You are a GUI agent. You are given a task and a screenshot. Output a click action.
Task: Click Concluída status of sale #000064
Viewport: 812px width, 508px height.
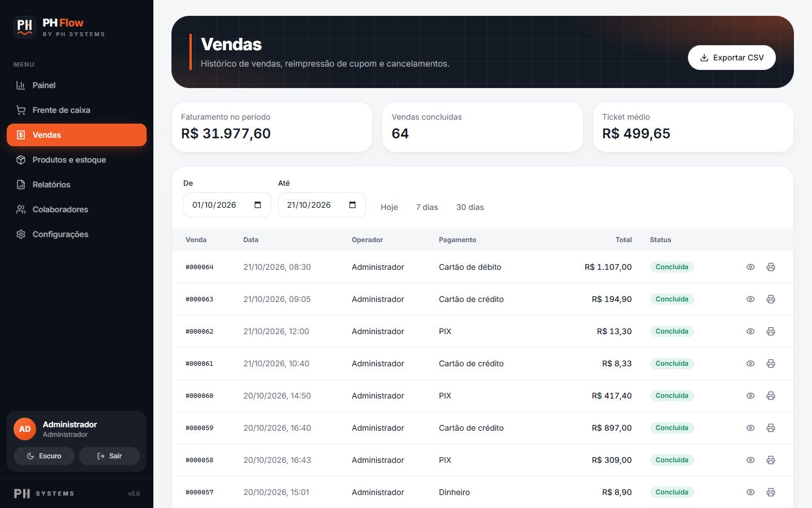tap(672, 267)
